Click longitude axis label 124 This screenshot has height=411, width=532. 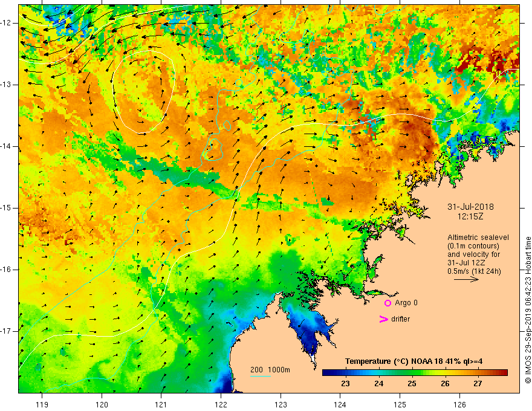[x=340, y=404]
